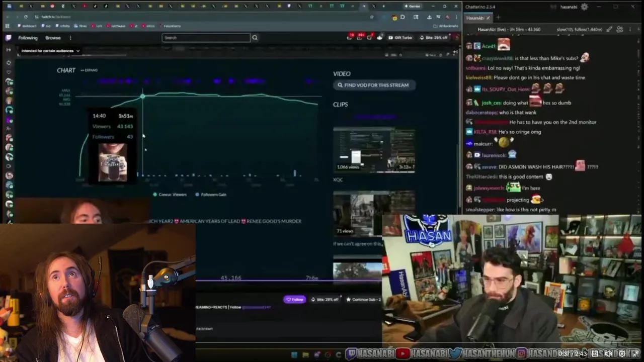Click the Continue Sub button
644x362 pixels.
tap(363, 300)
